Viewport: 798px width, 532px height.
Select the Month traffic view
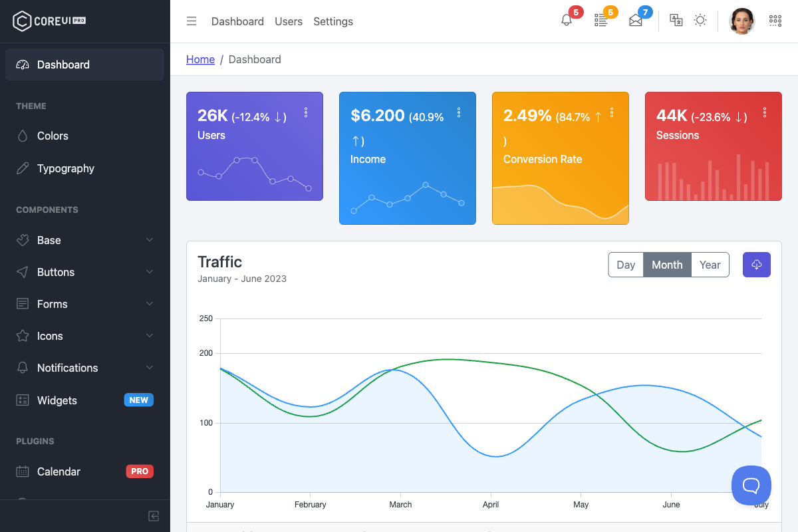coord(667,264)
